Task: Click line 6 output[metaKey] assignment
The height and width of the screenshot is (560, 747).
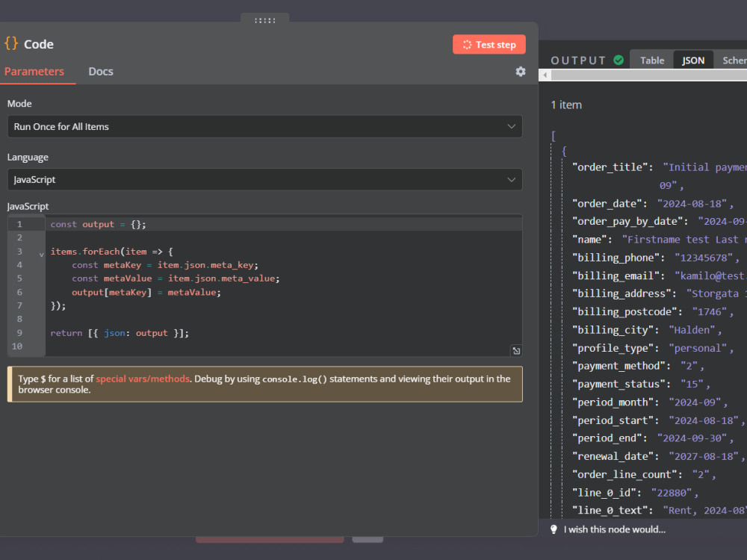Action: 146,293
